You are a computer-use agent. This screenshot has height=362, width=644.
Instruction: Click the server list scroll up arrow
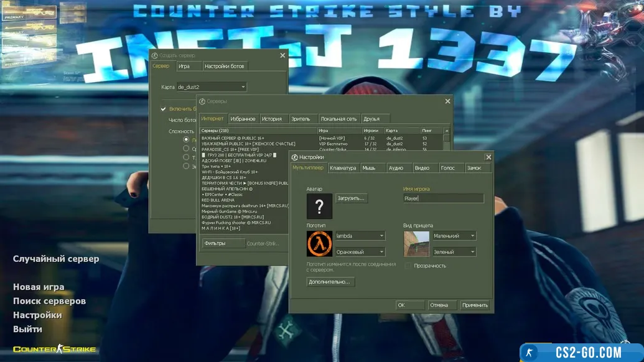[x=446, y=131]
